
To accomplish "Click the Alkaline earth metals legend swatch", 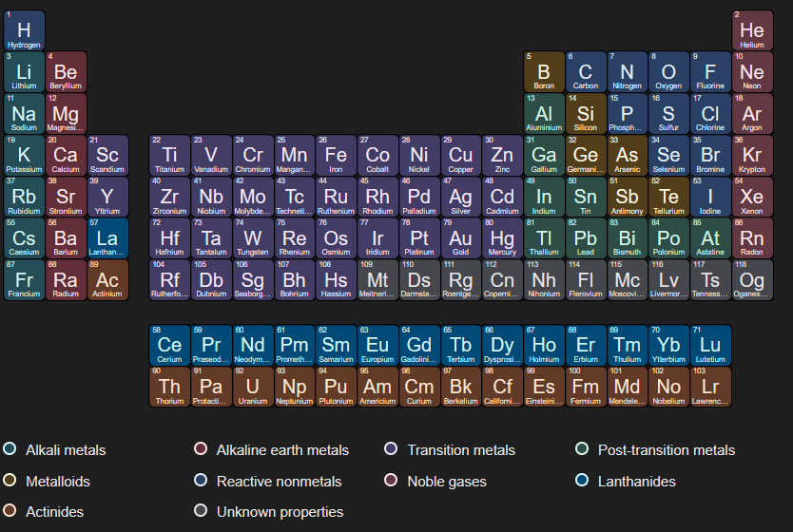I will 201,448.
